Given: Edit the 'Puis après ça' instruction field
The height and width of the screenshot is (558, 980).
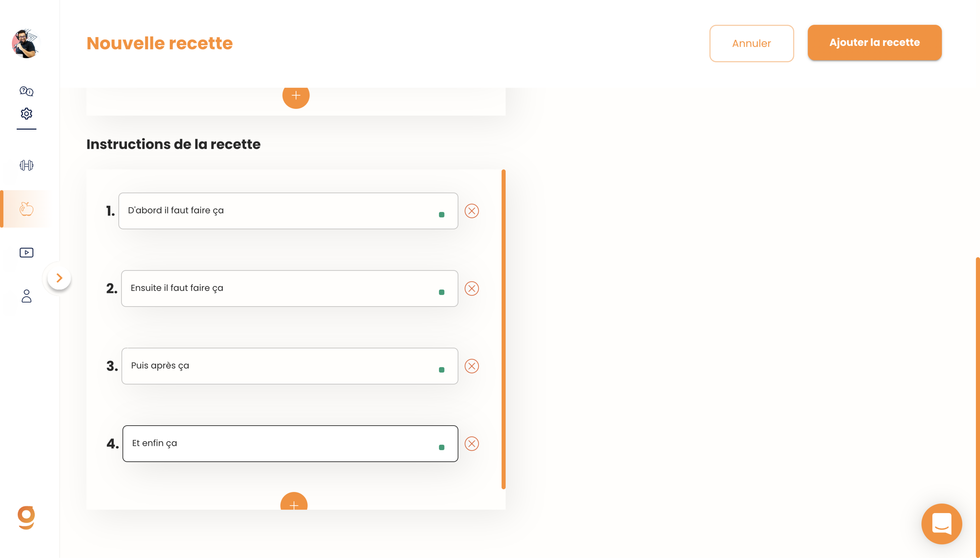Looking at the screenshot, I should [290, 366].
